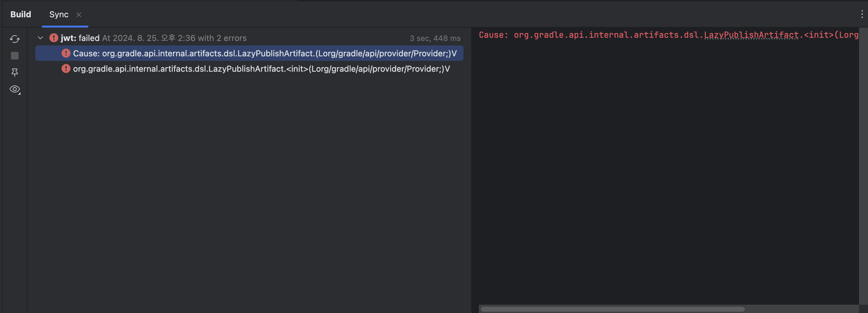
Task: Click the 'Cause:' text in console output
Action: (494, 35)
